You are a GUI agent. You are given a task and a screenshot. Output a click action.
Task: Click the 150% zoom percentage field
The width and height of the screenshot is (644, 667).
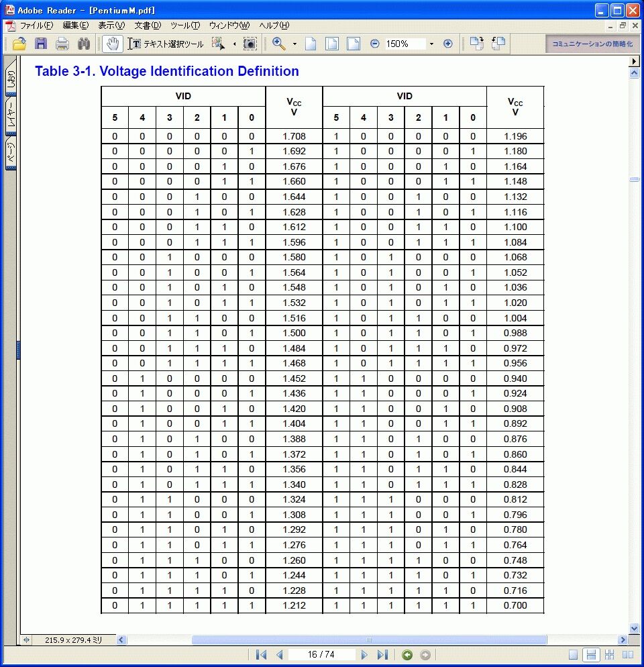405,44
